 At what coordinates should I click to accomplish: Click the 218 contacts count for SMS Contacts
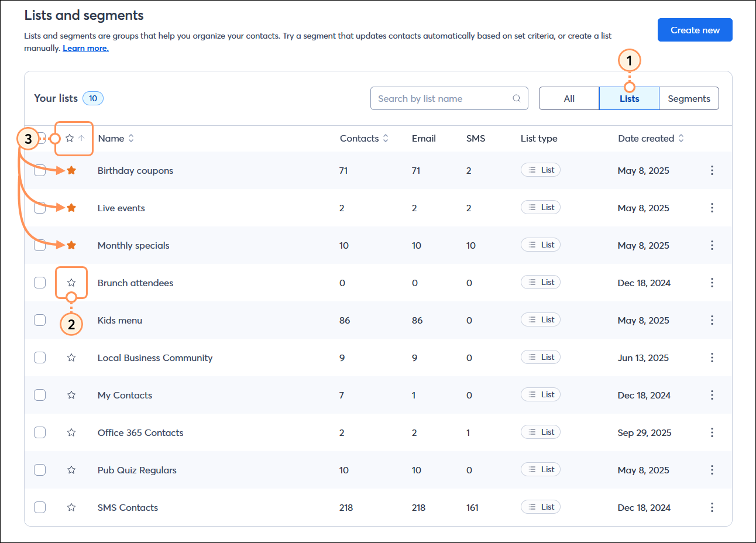click(346, 507)
